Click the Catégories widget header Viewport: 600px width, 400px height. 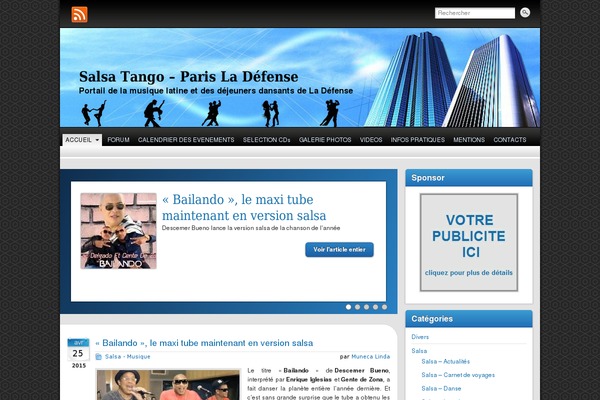click(x=469, y=319)
